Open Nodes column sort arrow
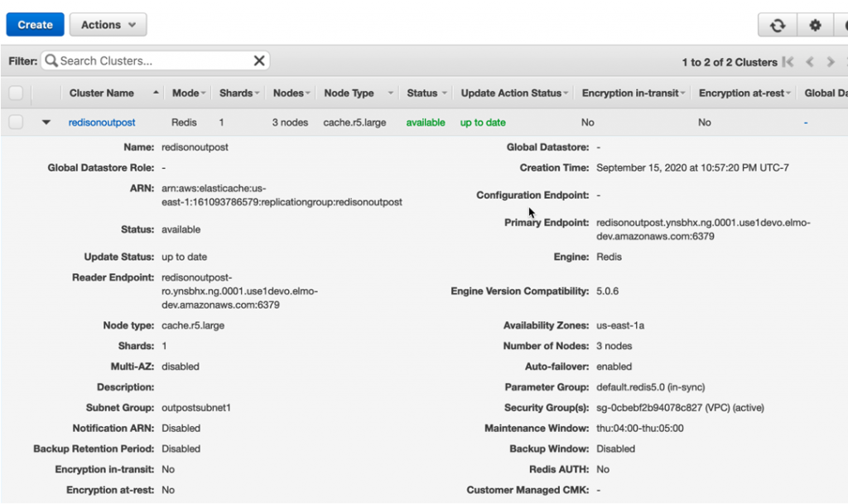848x504 pixels. (308, 94)
